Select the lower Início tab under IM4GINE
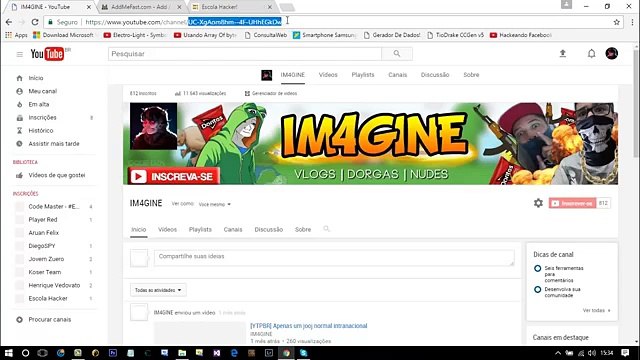The image size is (640, 360). coord(139,230)
